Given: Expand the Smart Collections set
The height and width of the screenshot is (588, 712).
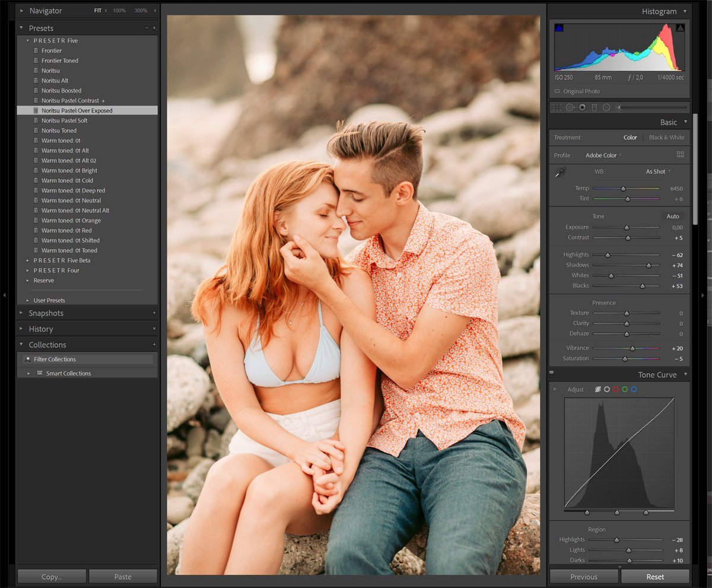Looking at the screenshot, I should pos(28,373).
